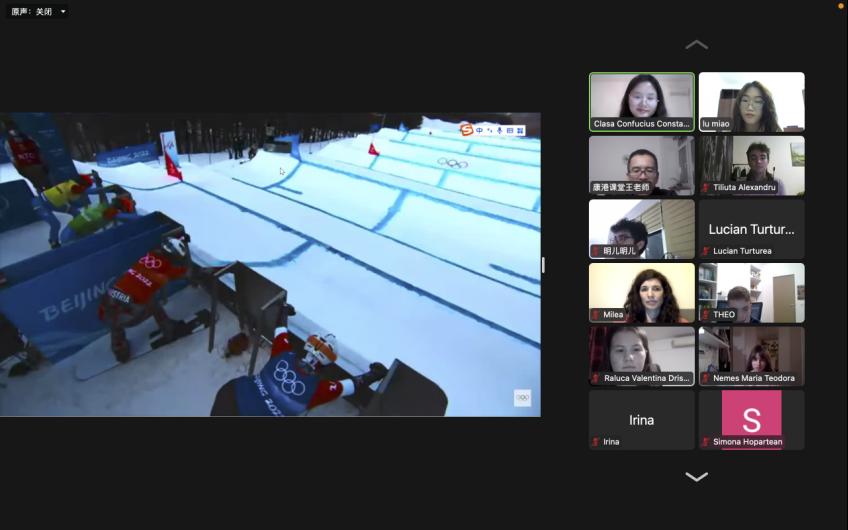Click muted mic icon on Tiliuta Alexandru
Viewport: 848px width, 530px height.
(706, 187)
